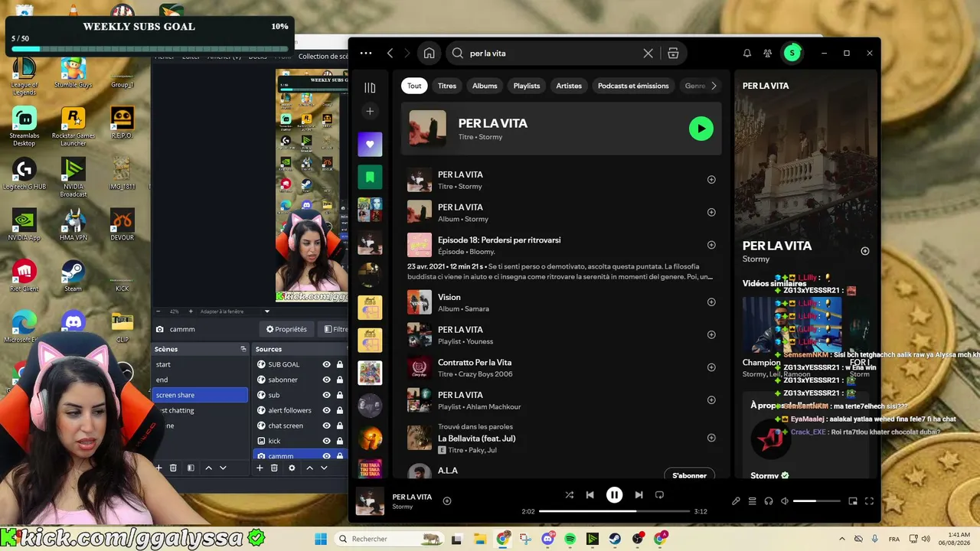Toggle visibility of the sub source

click(327, 395)
